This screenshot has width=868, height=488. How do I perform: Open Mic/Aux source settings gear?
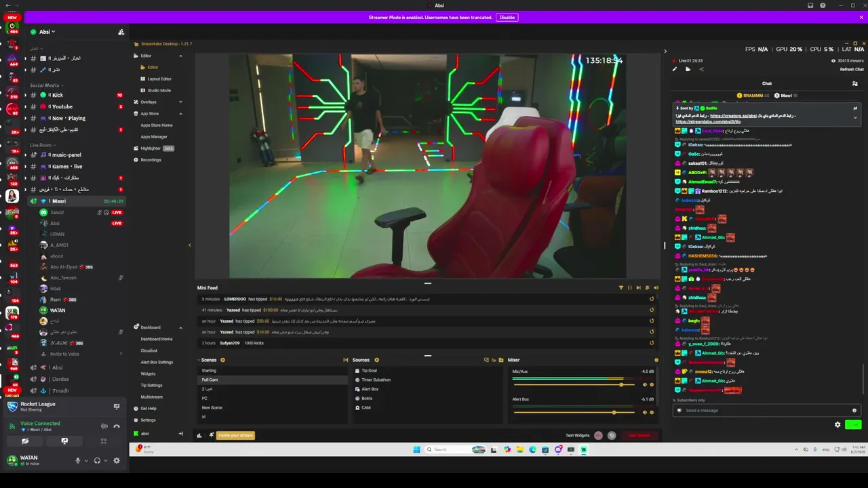652,385
